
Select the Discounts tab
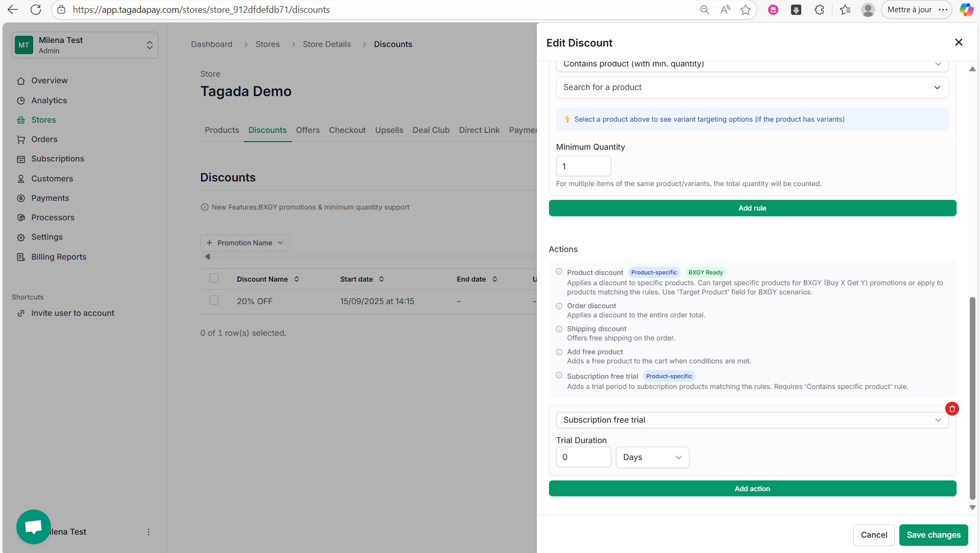point(268,130)
